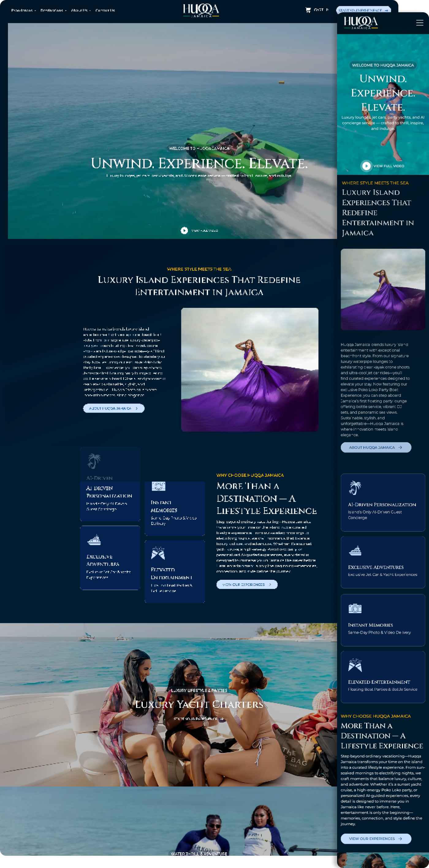This screenshot has height=868, width=429.
Task: Click "Where Style Meets the Sea" label in mobile view
Action: pos(375,183)
